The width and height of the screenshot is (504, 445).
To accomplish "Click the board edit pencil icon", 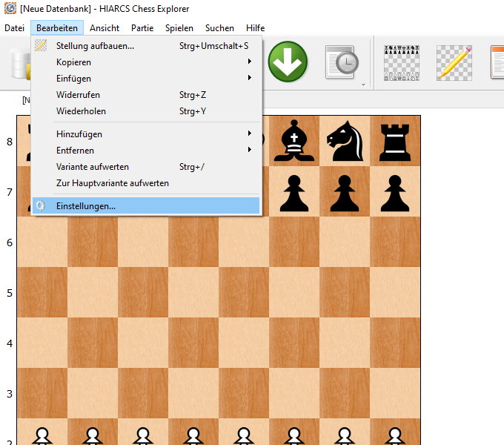I will 454,63.
